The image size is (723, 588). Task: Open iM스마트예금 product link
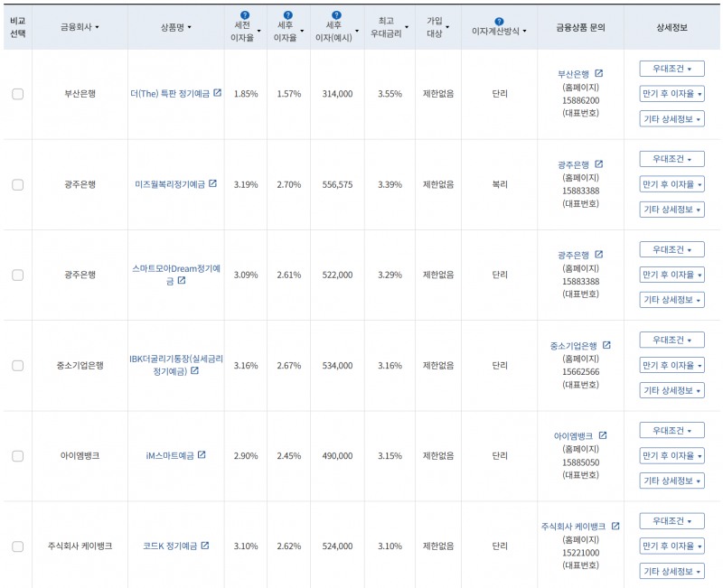tap(170, 456)
